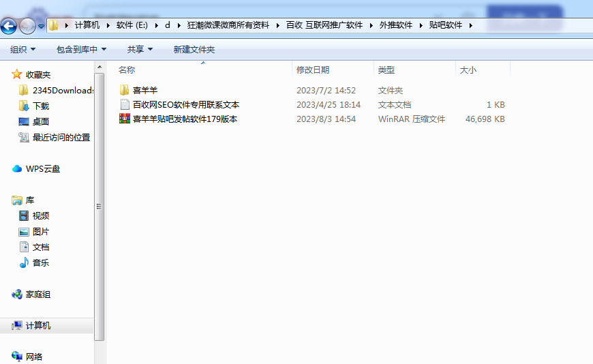This screenshot has width=593, height=364.
Task: Click size value 46,698 KB
Action: (485, 119)
